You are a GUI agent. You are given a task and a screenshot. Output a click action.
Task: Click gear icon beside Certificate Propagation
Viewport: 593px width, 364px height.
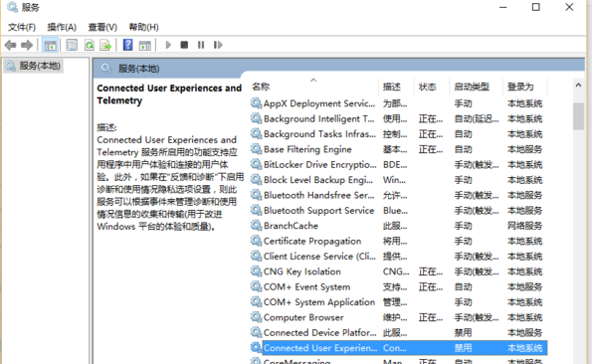click(256, 241)
